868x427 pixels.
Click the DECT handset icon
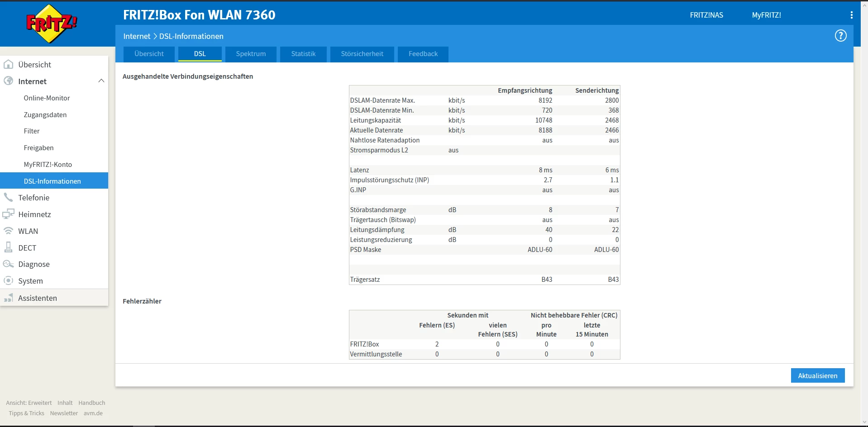(x=8, y=247)
